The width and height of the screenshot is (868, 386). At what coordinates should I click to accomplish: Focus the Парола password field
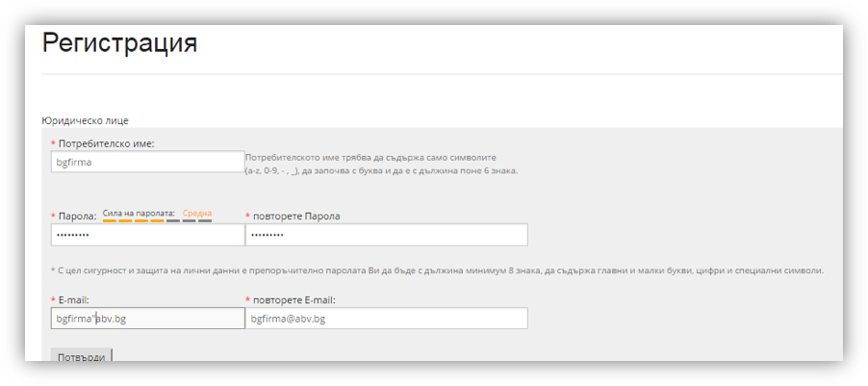pyautogui.click(x=148, y=235)
